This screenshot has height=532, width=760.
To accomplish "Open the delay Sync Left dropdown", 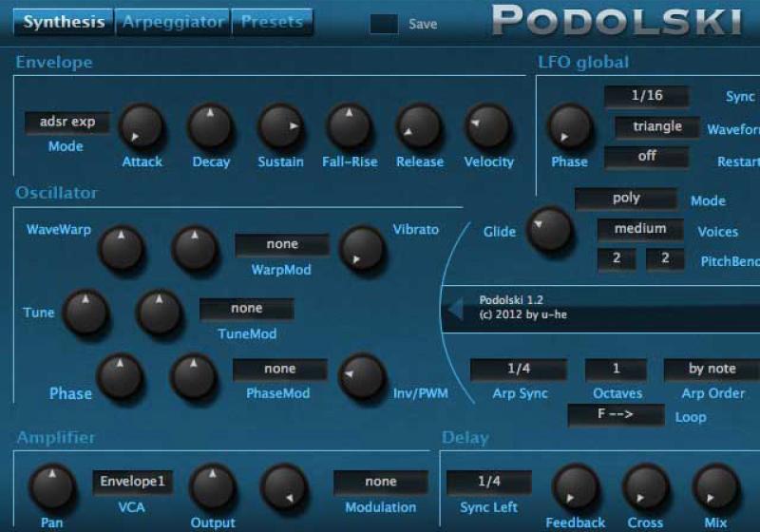I will pyautogui.click(x=488, y=482).
